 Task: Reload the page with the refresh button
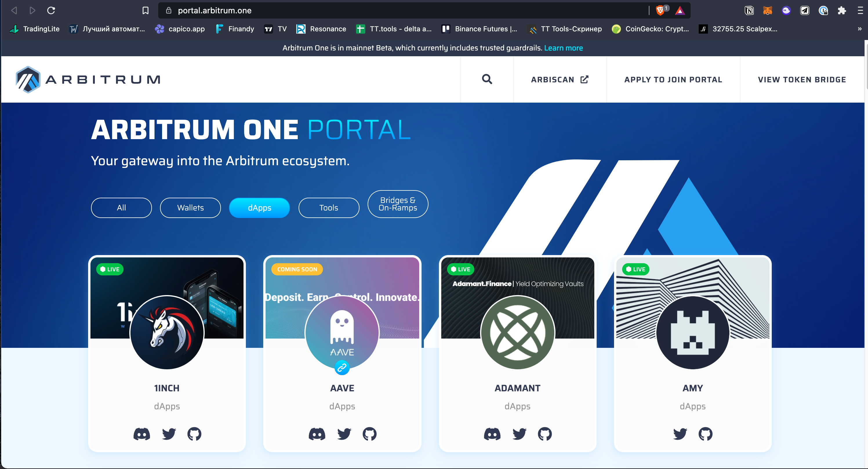pos(51,10)
